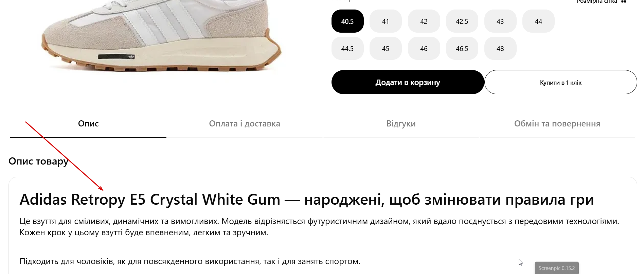Viewport: 644px width, 274px height.
Task: Select shoe size 40.5
Action: click(347, 21)
